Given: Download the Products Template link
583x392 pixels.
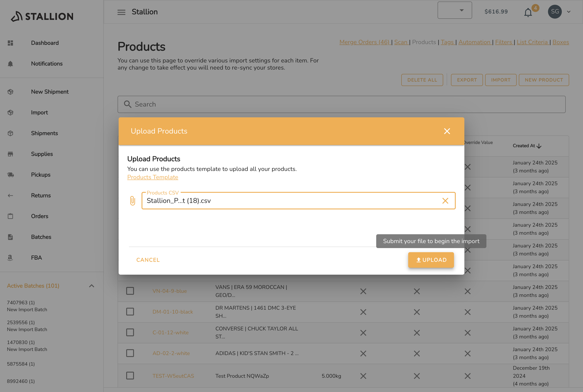Looking at the screenshot, I should click(153, 177).
